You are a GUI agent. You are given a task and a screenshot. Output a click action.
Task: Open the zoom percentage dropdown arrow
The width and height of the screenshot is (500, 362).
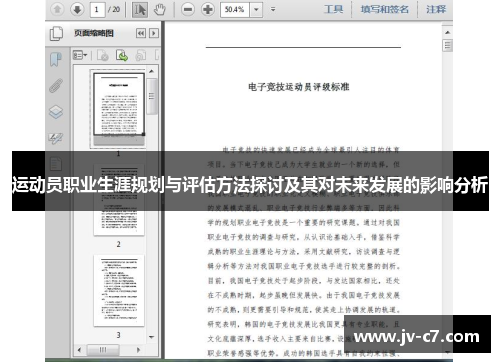[x=256, y=10]
